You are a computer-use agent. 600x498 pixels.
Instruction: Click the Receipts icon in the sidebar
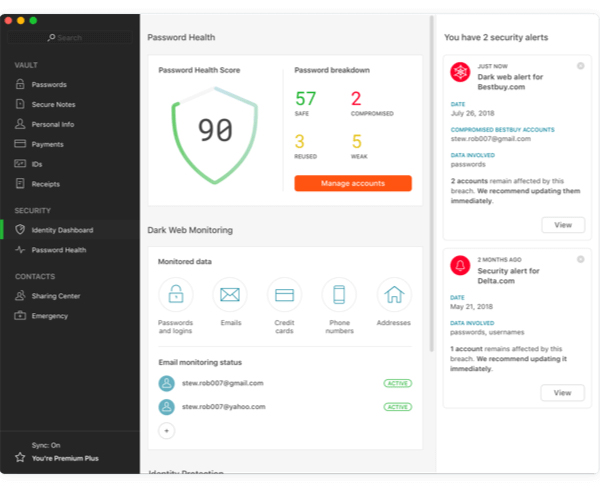20,184
